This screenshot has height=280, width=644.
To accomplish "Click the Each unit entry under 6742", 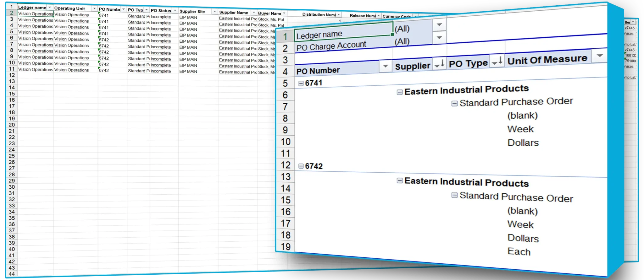I will coord(519,252).
